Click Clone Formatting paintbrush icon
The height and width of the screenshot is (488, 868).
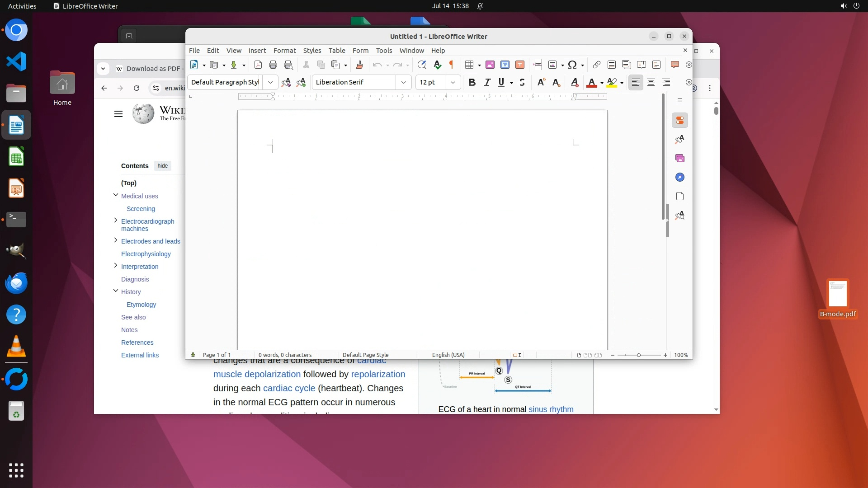click(359, 65)
